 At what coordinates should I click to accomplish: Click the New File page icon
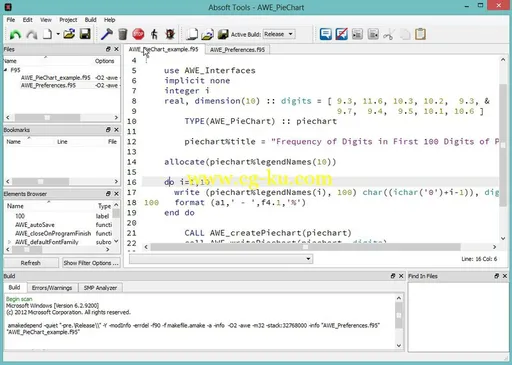(x=48, y=34)
